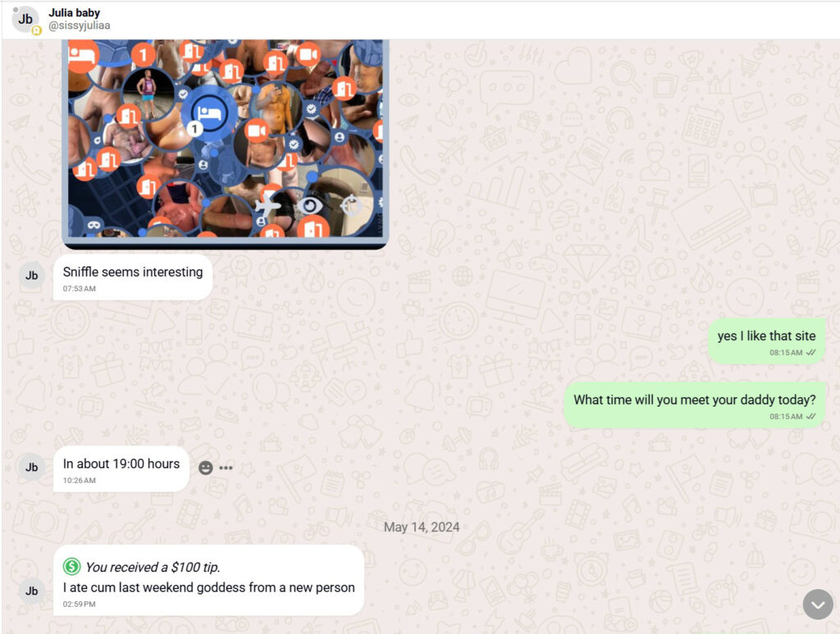840x634 pixels.
Task: Click the double-check read receipt on 'yes I like that site'
Action: click(x=810, y=353)
